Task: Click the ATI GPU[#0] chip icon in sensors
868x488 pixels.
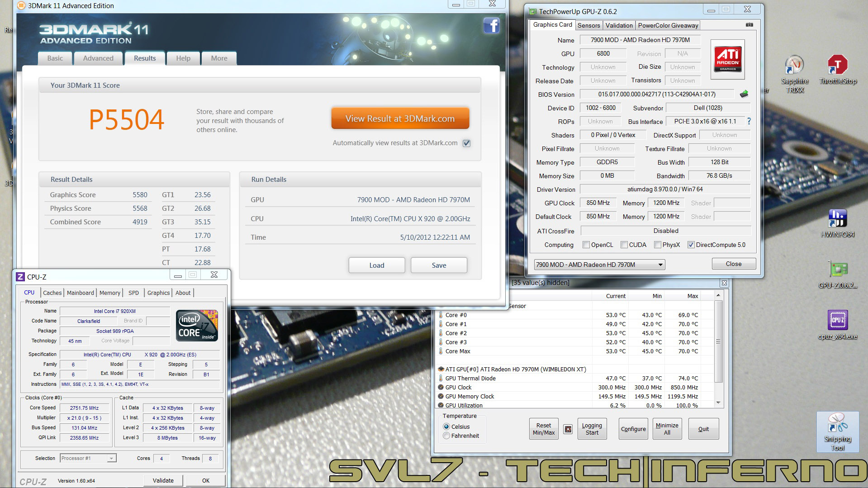Action: [x=441, y=369]
